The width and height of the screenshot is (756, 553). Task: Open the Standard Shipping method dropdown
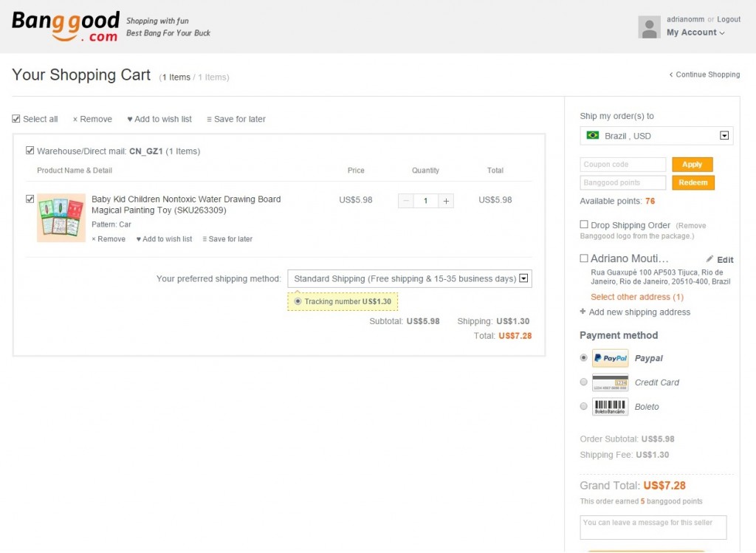click(x=410, y=278)
